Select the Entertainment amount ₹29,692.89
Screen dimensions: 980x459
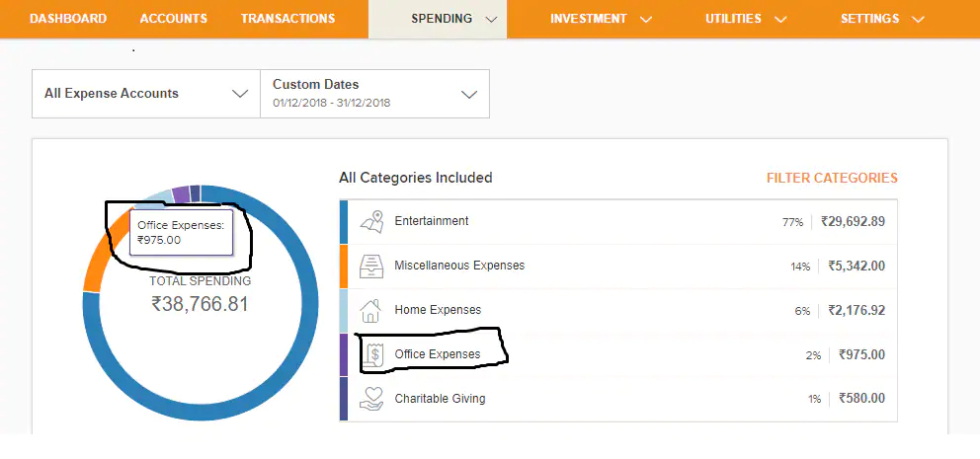coord(852,222)
